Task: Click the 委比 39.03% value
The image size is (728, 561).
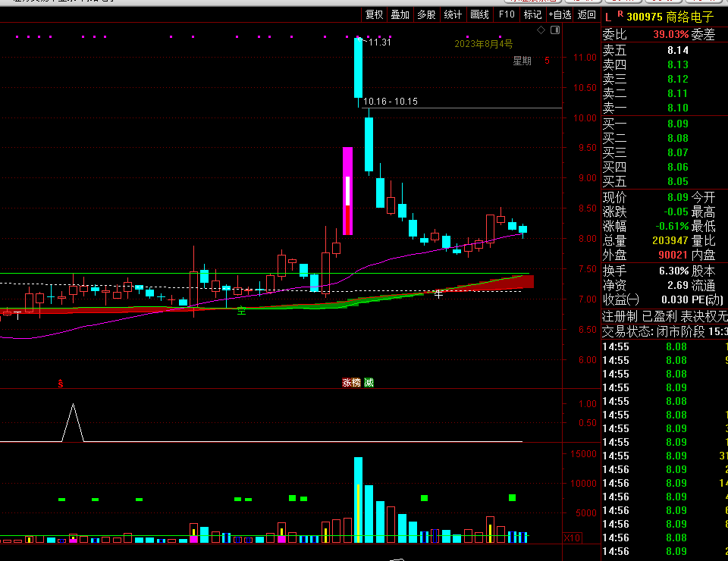Action: (x=670, y=34)
